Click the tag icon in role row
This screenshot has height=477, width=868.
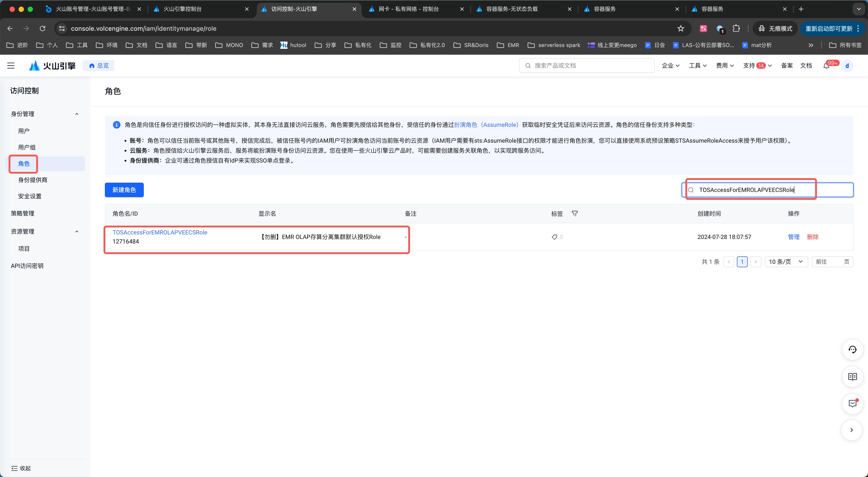click(x=554, y=237)
